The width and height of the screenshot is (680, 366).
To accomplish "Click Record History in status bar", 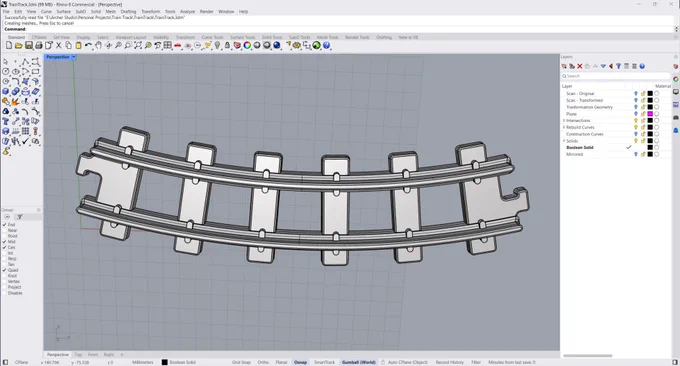I will (449, 362).
